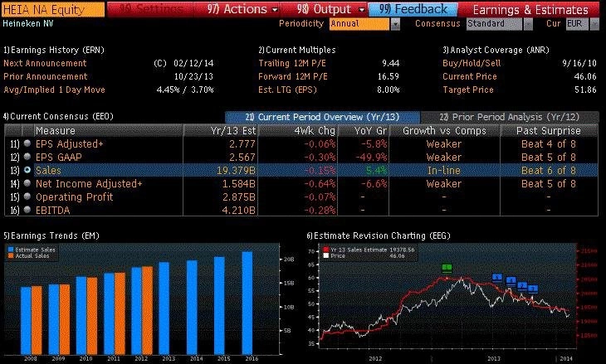Click Beat 6 of 8 in Sales row

[x=549, y=171]
